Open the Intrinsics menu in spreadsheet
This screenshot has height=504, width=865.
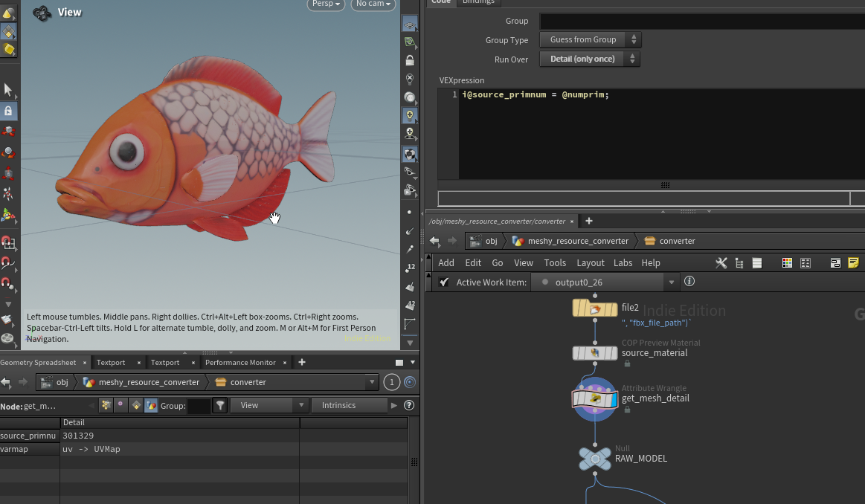tap(350, 405)
